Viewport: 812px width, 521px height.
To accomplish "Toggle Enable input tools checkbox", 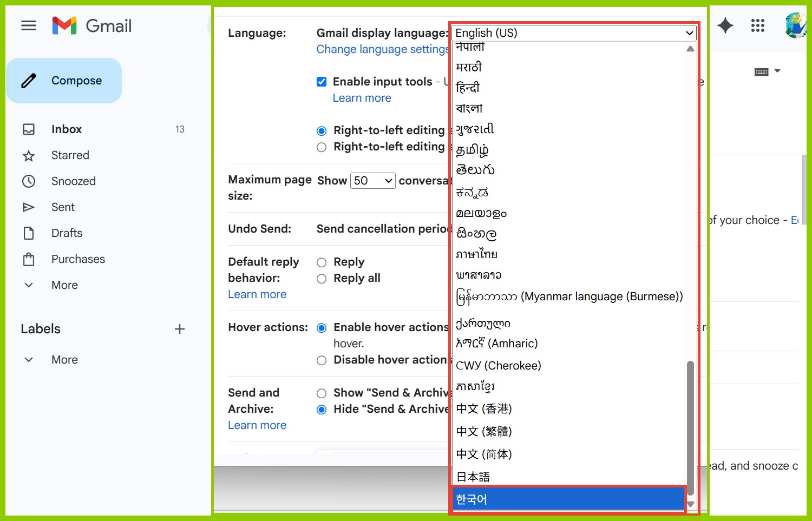I will (322, 82).
